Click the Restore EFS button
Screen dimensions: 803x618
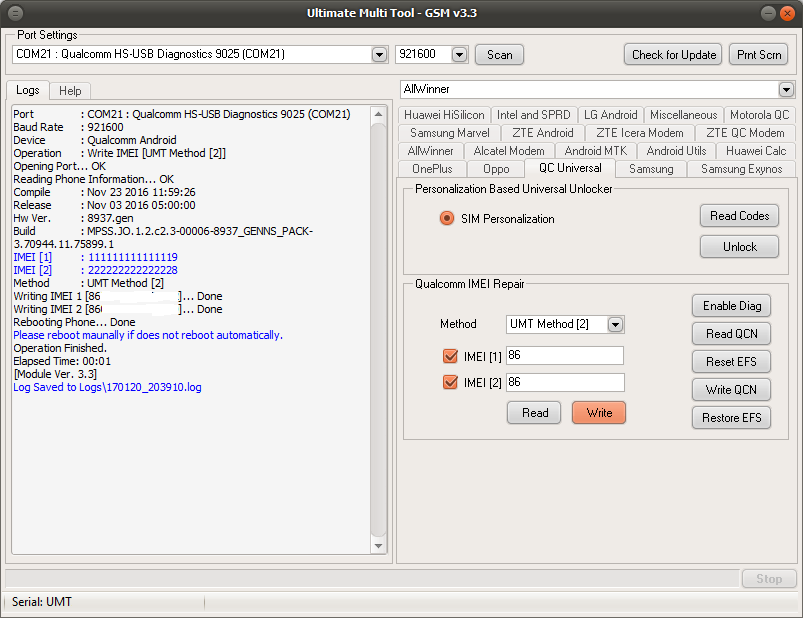(x=731, y=418)
